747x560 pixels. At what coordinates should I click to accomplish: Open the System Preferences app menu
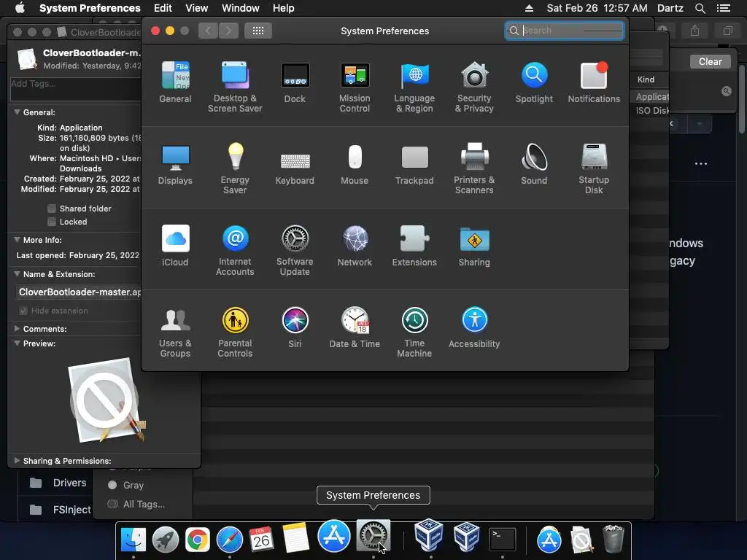[90, 8]
